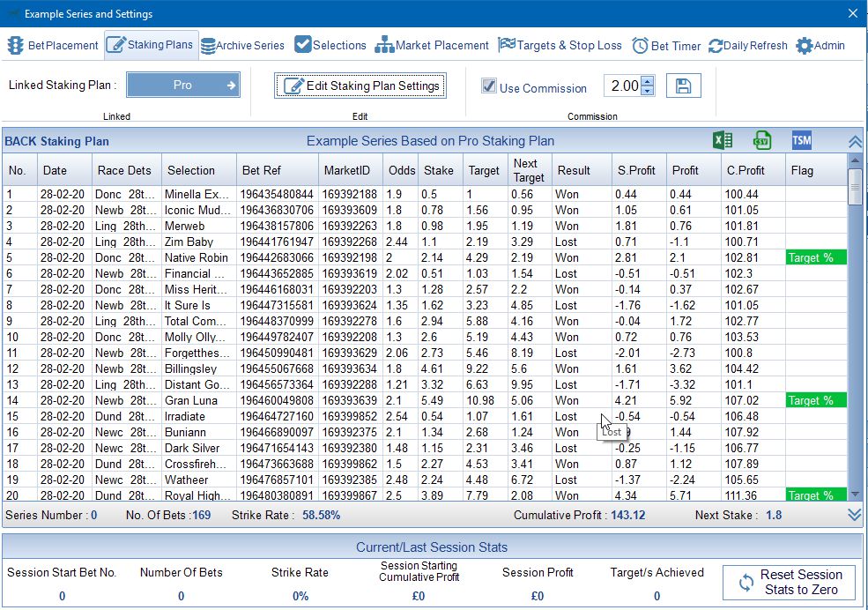Screen dimensions: 868x610
Task: Expand stats with double down chevron
Action: [855, 515]
